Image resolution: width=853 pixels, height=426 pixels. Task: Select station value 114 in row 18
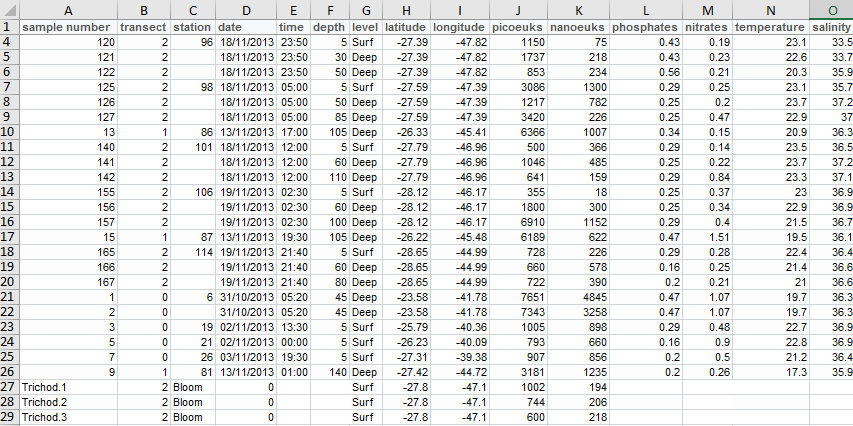pyautogui.click(x=193, y=251)
